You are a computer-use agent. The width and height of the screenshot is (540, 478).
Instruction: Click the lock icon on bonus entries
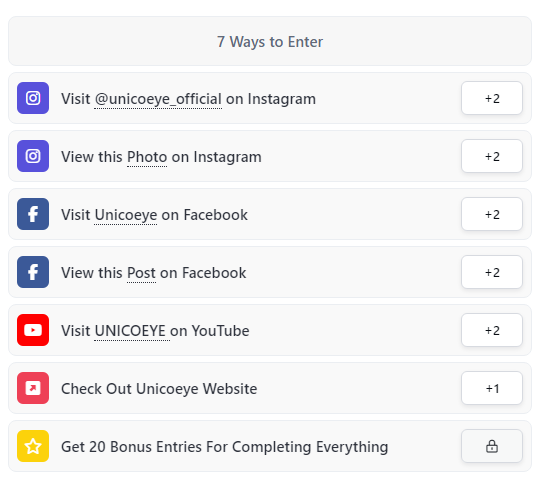click(x=492, y=446)
